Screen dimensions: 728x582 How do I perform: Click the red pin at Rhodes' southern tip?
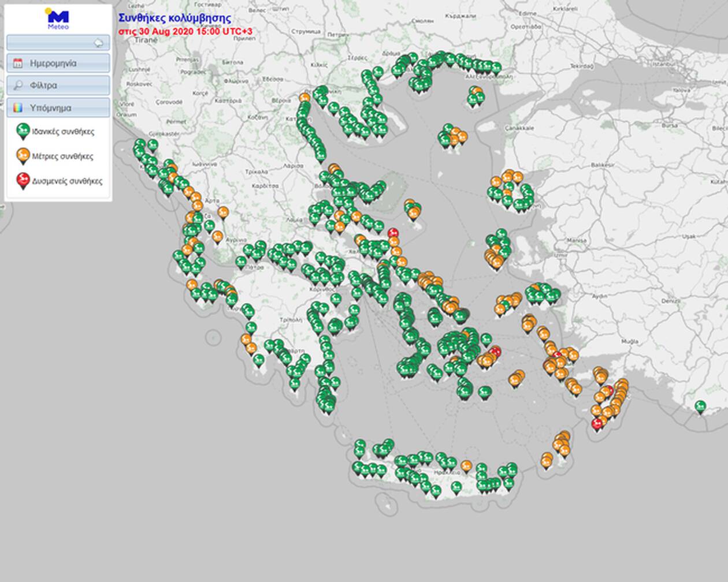click(597, 423)
